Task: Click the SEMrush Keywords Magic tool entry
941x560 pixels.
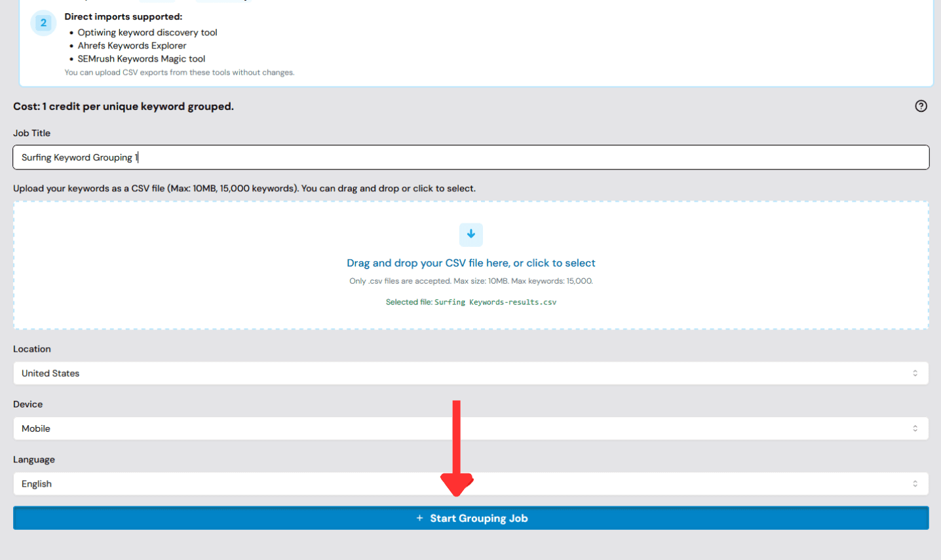Action: (x=141, y=58)
